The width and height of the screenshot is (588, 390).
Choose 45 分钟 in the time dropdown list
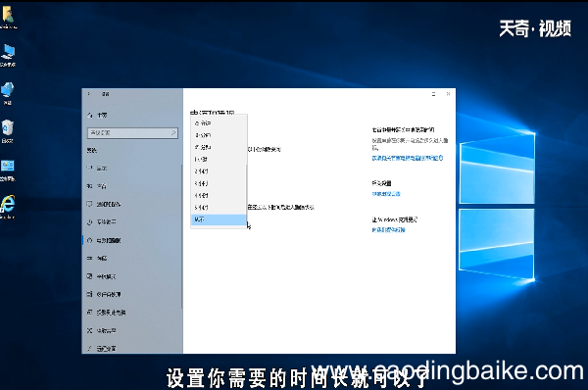(219, 147)
